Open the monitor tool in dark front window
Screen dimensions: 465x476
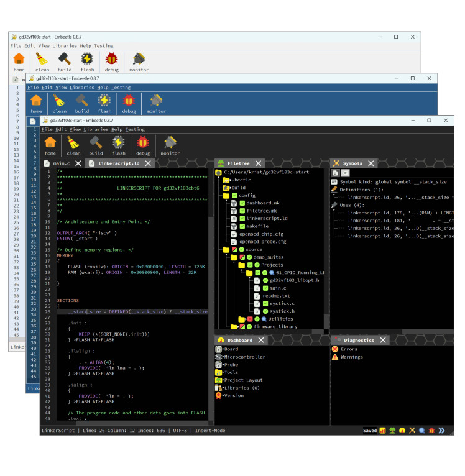[x=170, y=144]
